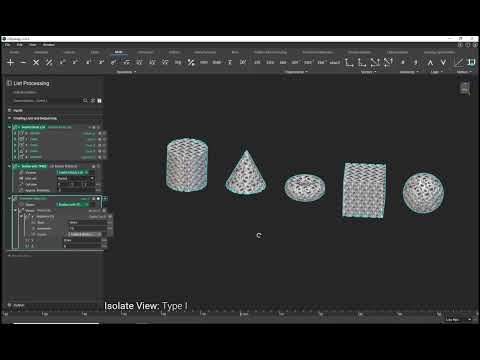
Task: Collapse the Implicit Body List block
Action: (9, 127)
